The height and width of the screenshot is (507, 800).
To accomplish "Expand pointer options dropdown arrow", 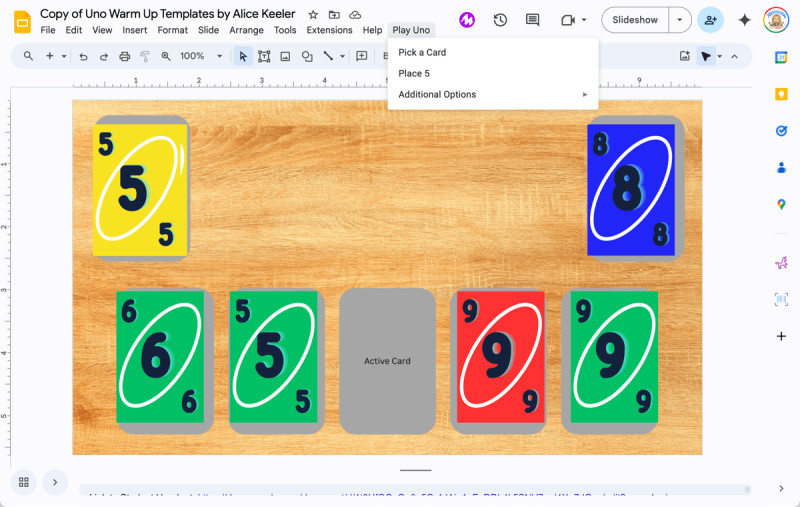I will 719,56.
